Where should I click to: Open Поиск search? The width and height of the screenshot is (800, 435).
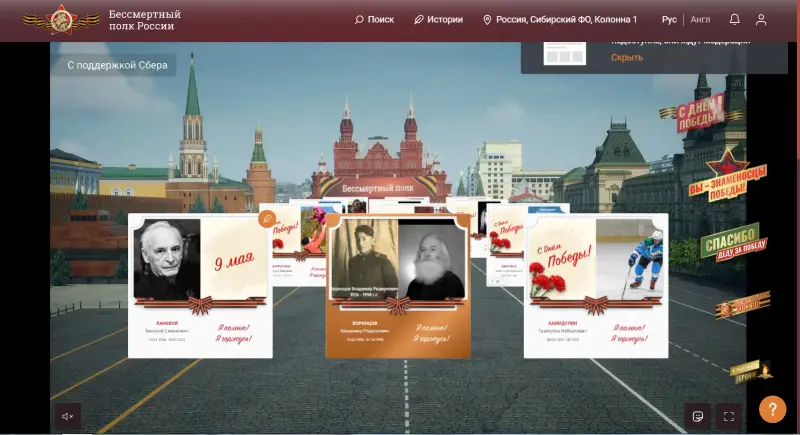tap(374, 20)
